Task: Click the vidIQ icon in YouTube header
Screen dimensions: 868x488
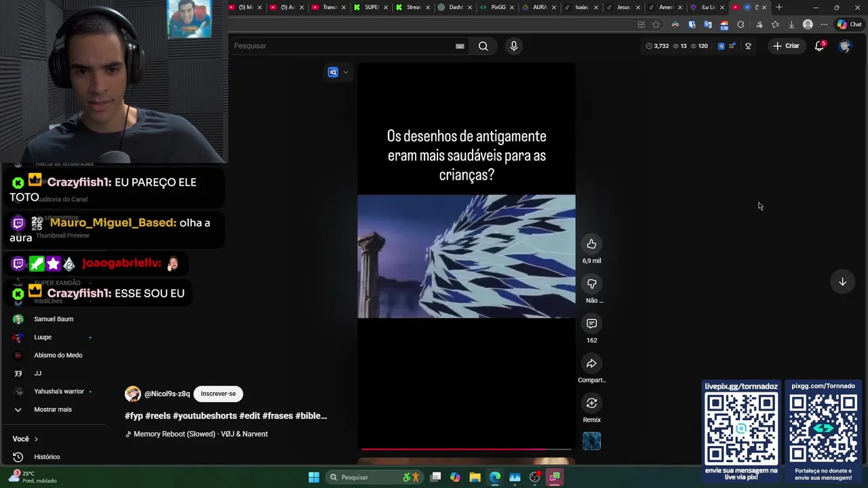Action: pyautogui.click(x=721, y=46)
